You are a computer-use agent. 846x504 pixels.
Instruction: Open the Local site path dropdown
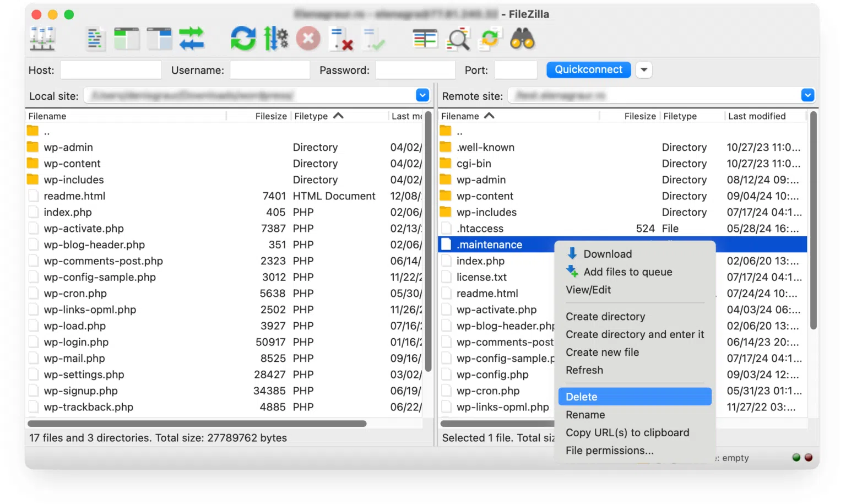(x=422, y=95)
